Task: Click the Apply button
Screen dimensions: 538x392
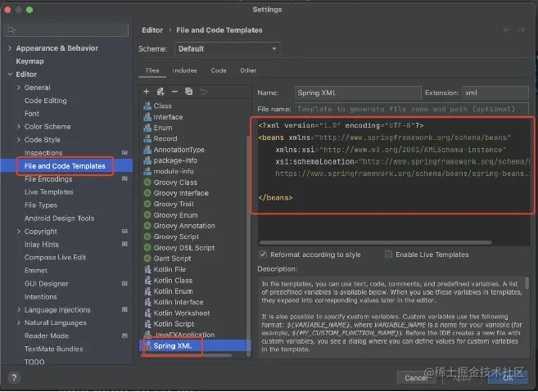Action: (462, 377)
